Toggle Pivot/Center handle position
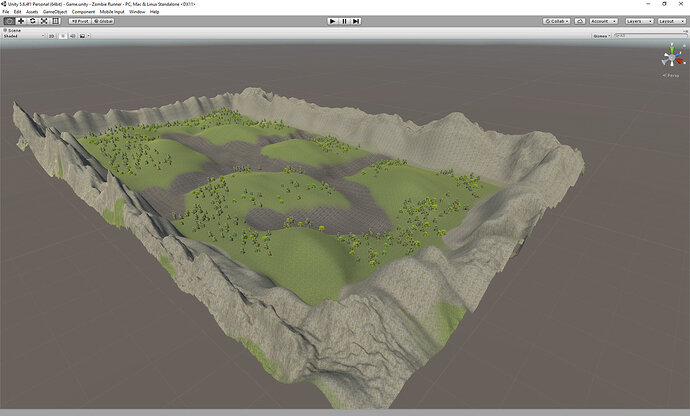Screen dimensions: 690x416 [x=80, y=21]
